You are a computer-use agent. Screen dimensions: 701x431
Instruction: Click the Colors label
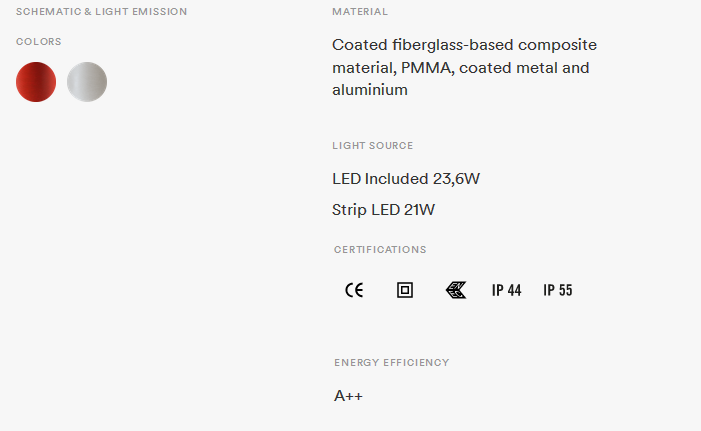point(38,42)
